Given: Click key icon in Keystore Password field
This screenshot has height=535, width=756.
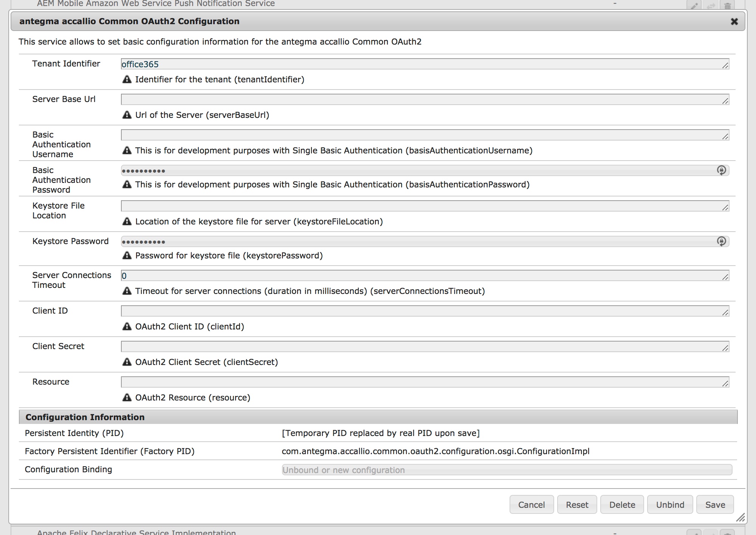Looking at the screenshot, I should click(x=721, y=241).
